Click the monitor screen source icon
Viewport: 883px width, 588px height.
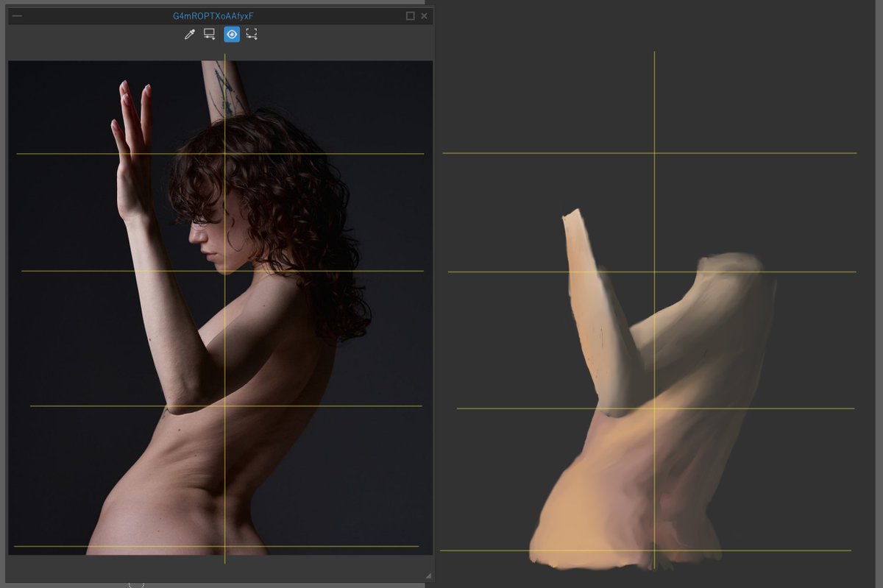(x=210, y=34)
